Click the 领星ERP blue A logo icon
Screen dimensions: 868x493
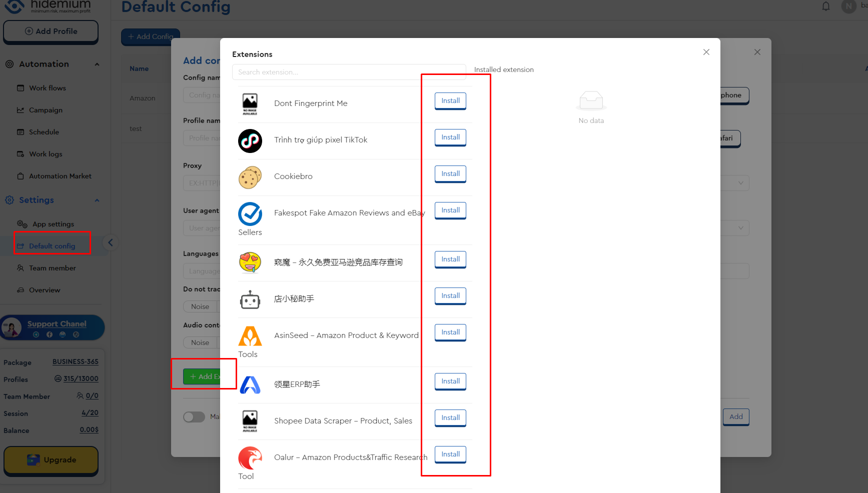pos(250,385)
